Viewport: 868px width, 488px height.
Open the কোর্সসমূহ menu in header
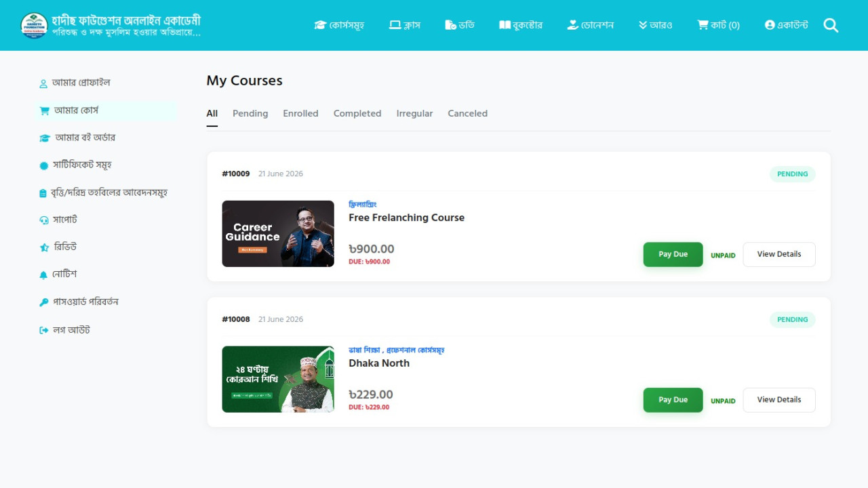click(x=339, y=25)
